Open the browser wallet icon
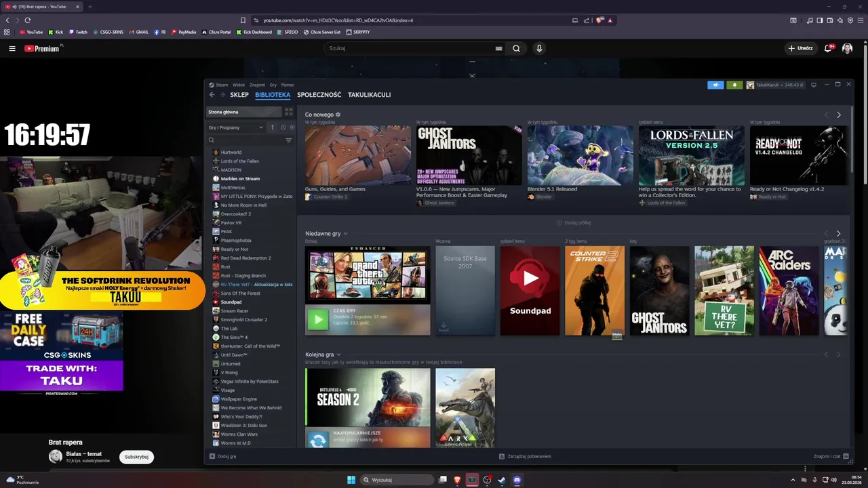 click(830, 20)
